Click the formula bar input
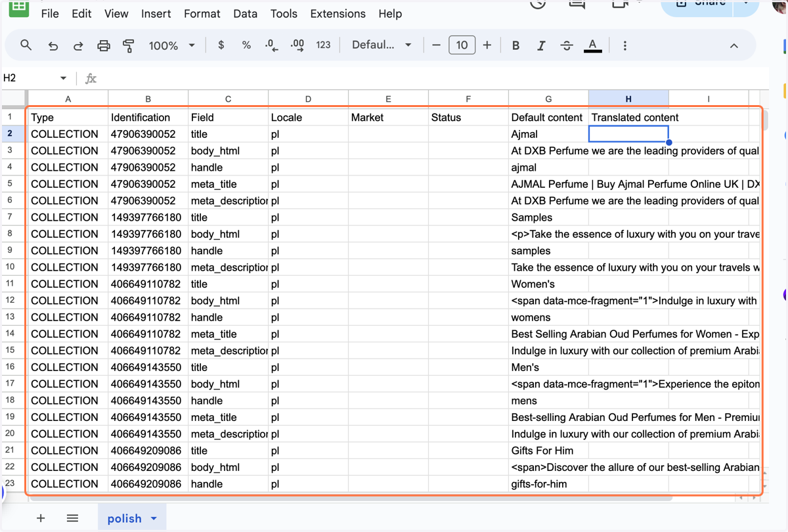 click(x=433, y=78)
